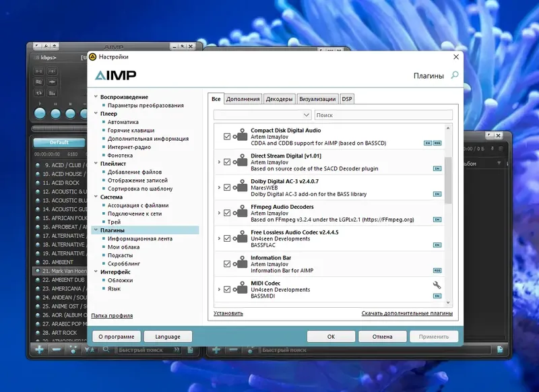Expand the Dolby Digital AC-3 plugin row
This screenshot has height=392, width=539.
[x=219, y=187]
